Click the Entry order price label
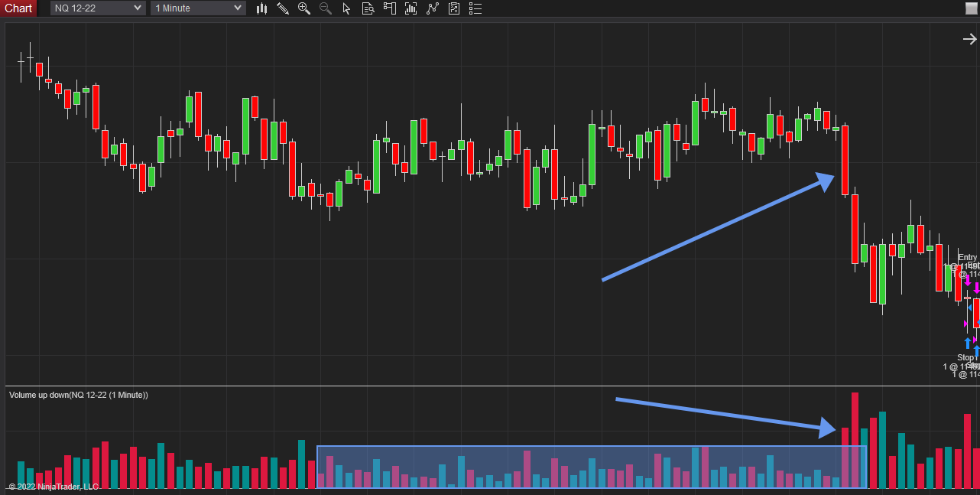This screenshot has width=980, height=495. (x=966, y=260)
